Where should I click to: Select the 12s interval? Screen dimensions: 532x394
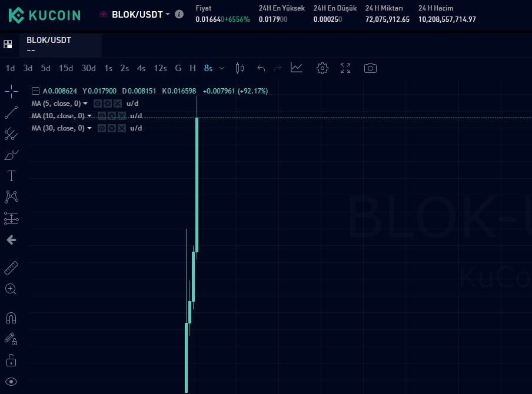pyautogui.click(x=160, y=68)
